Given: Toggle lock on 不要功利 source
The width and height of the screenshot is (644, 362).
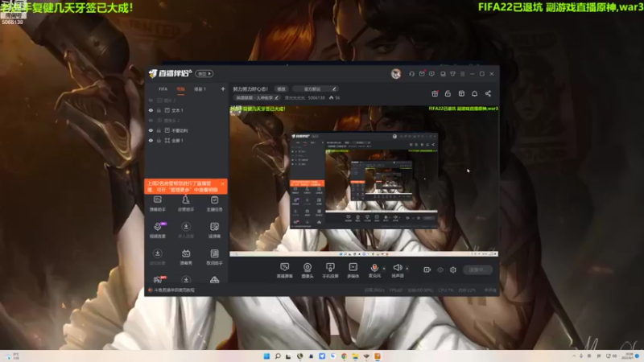Looking at the screenshot, I should (159, 130).
